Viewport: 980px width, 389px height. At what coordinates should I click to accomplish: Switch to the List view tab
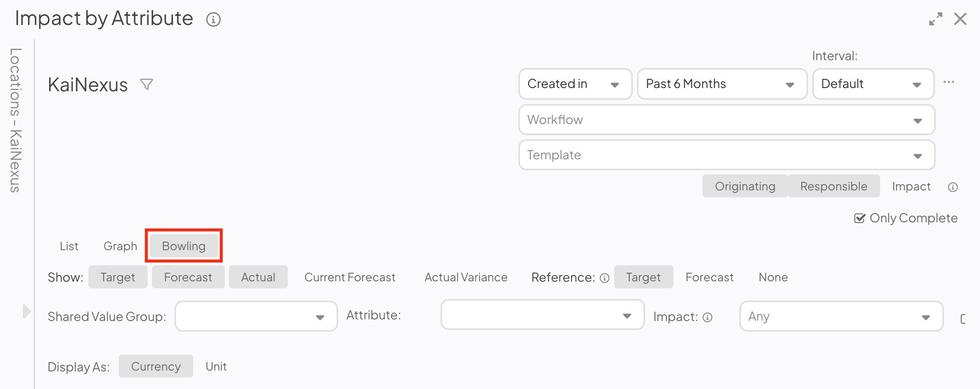69,246
